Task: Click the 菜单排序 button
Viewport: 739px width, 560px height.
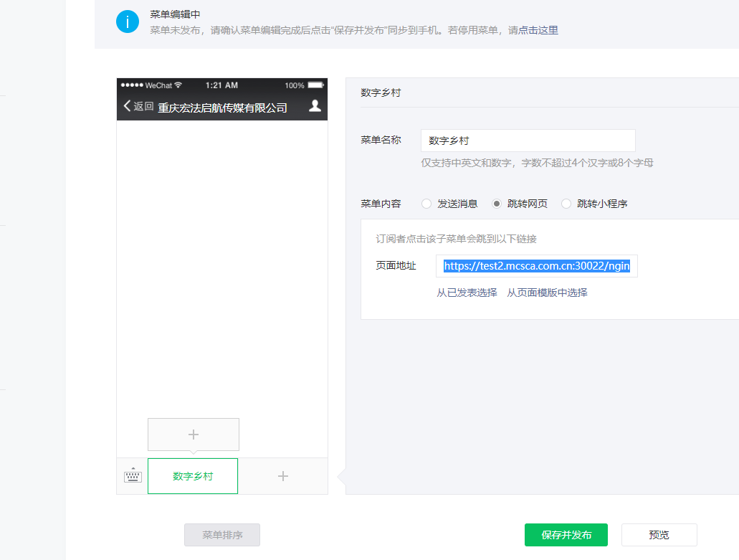Action: [x=221, y=534]
